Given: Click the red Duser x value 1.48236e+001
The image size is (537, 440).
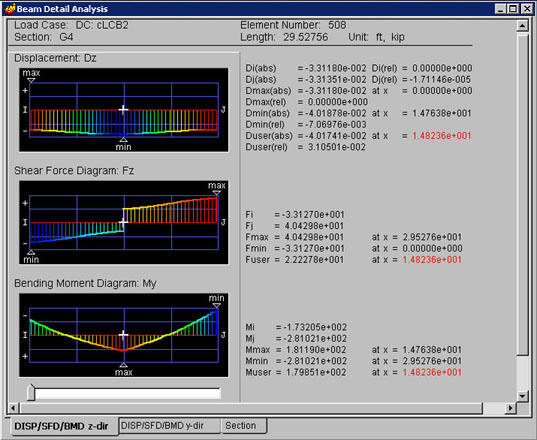Looking at the screenshot, I should coord(442,136).
